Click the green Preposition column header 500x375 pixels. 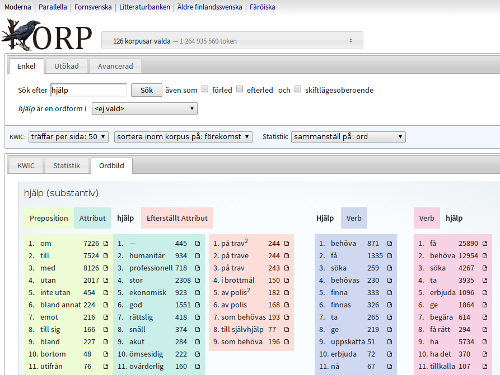[49, 218]
